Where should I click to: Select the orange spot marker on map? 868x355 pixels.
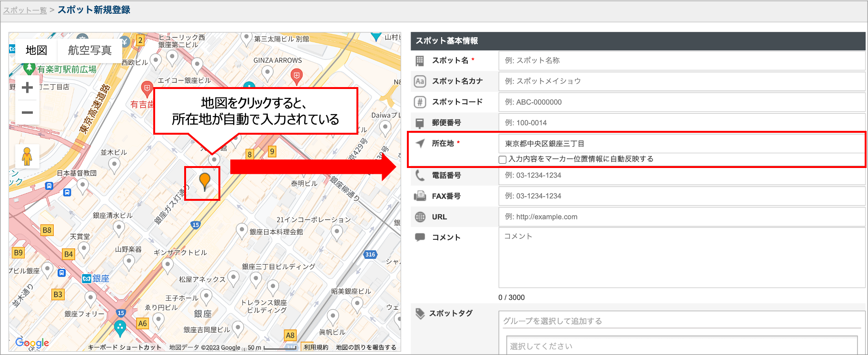tap(205, 182)
